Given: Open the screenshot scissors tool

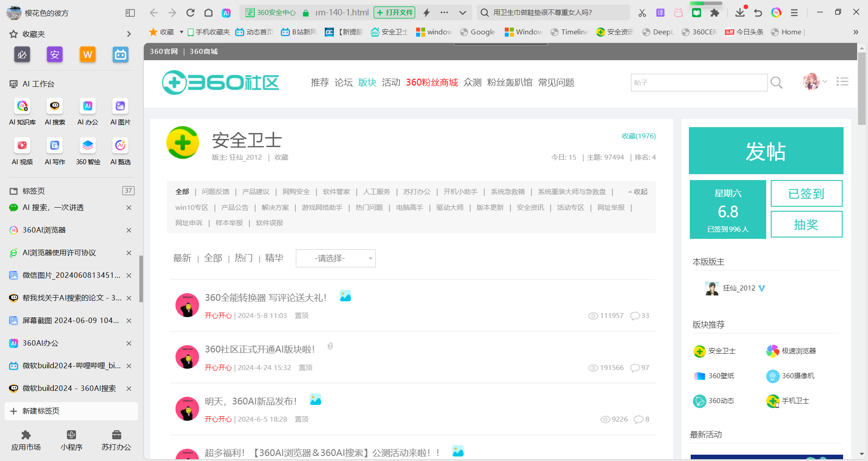Looking at the screenshot, I should tap(642, 13).
